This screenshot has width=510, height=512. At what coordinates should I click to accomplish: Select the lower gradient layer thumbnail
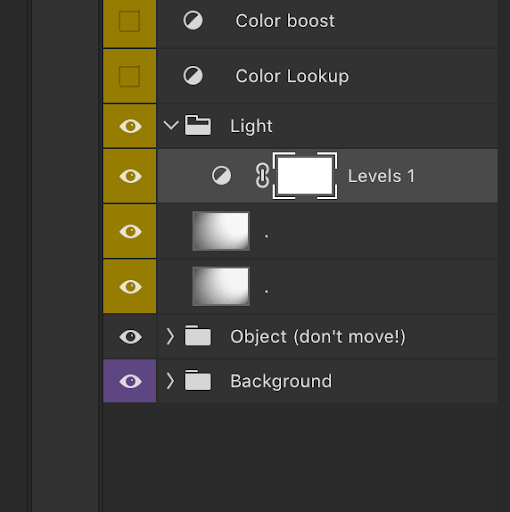tap(221, 286)
